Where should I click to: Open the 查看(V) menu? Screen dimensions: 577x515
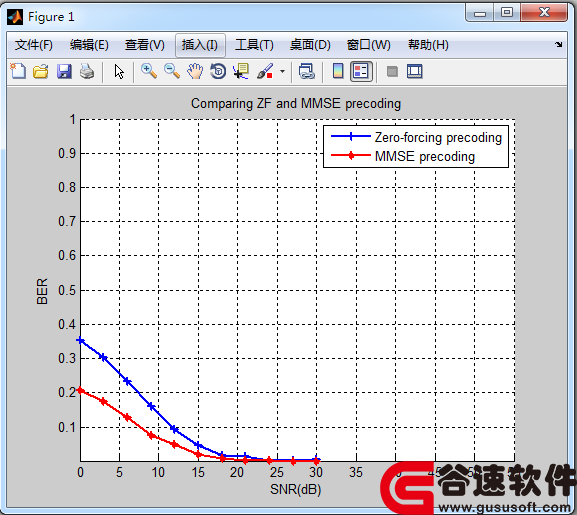pos(145,45)
